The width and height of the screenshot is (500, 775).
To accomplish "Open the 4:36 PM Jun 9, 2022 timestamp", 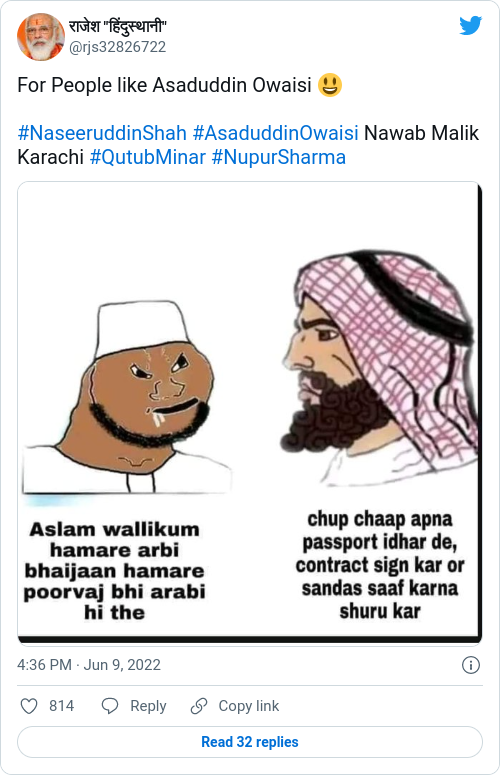I will (89, 665).
